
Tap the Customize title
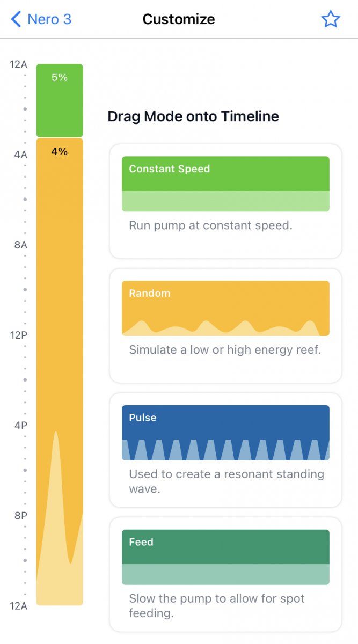(x=179, y=20)
